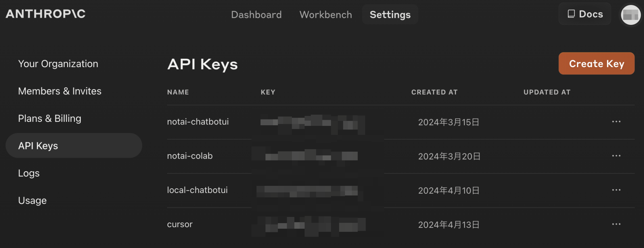Open more options for notai-chatbotui key
Image resolution: width=644 pixels, height=248 pixels.
coord(616,122)
